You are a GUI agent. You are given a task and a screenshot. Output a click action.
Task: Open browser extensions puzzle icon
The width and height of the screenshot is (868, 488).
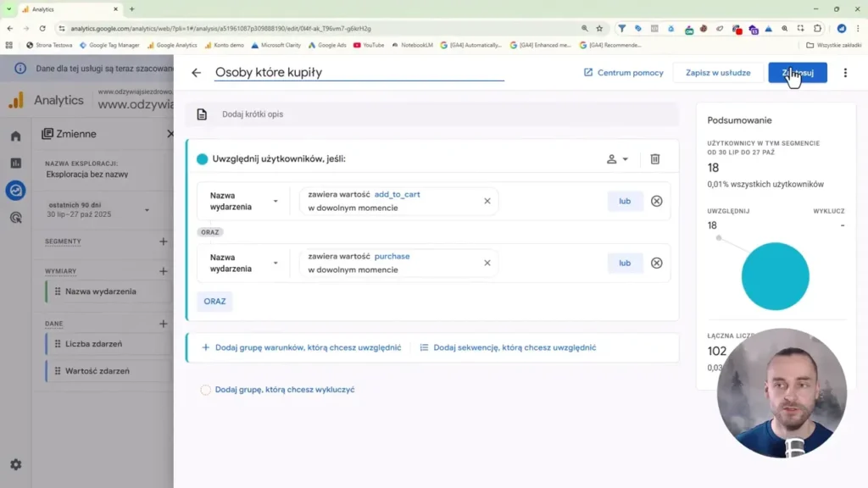pos(818,28)
